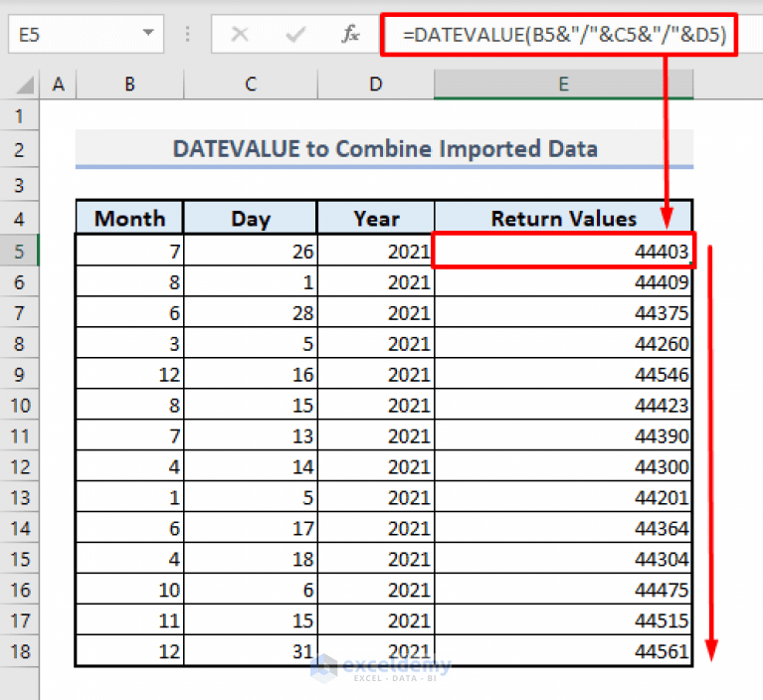Select cell with value 44561
Image resolution: width=763 pixels, height=700 pixels.
(563, 651)
